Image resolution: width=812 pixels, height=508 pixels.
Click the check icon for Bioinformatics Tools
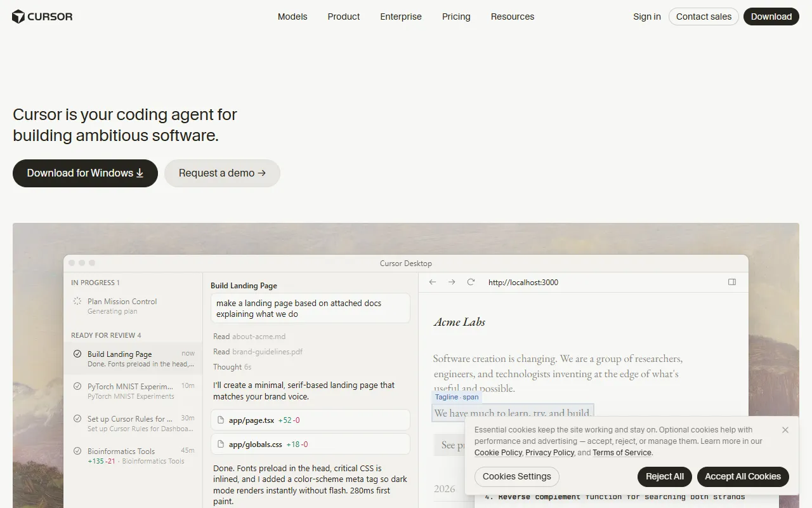[x=77, y=451]
